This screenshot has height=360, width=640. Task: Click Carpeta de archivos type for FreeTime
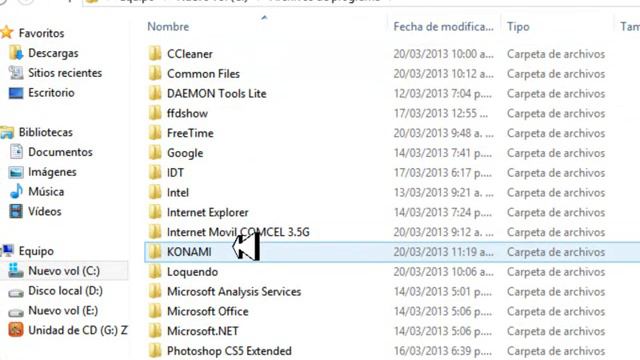coord(556,133)
